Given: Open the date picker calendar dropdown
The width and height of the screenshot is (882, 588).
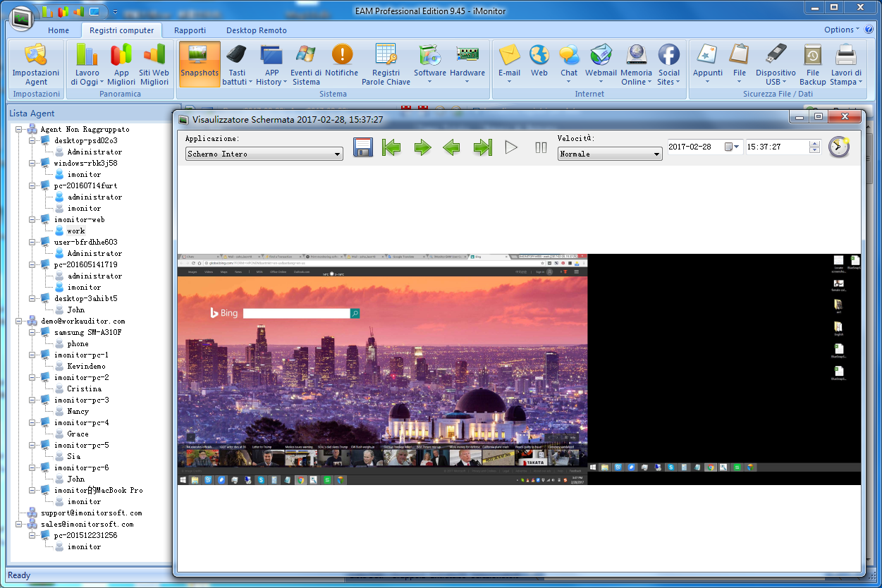Looking at the screenshot, I should point(733,147).
